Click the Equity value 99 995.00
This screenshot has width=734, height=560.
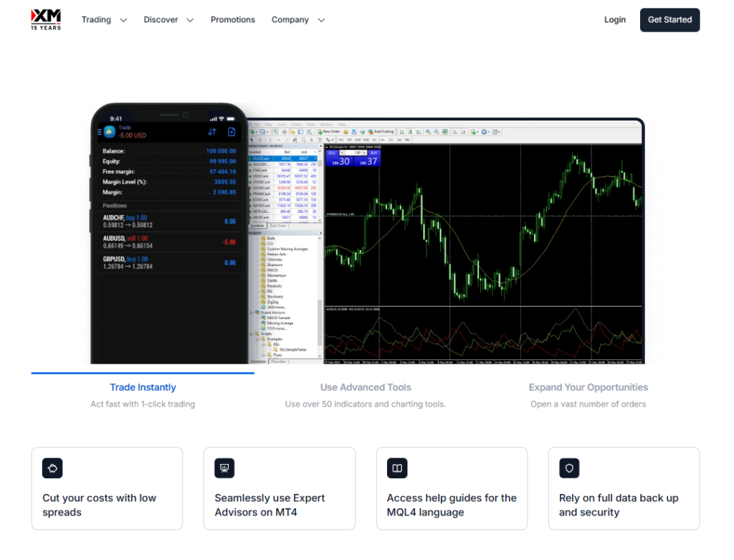222,161
